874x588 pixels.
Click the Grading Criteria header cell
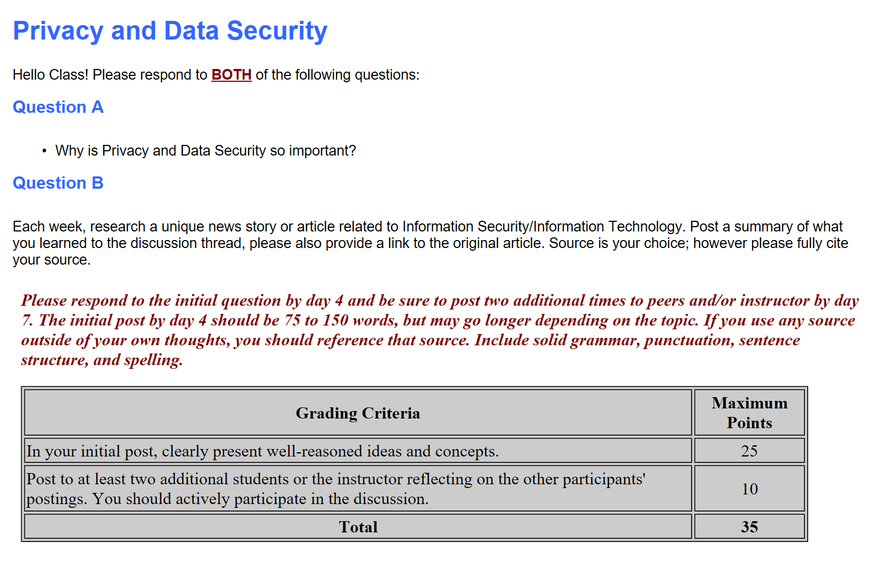pyautogui.click(x=358, y=413)
